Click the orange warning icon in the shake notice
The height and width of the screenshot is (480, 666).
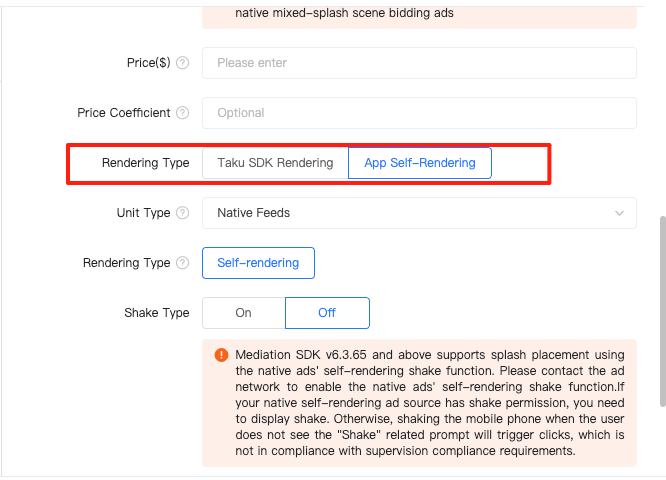tap(221, 355)
